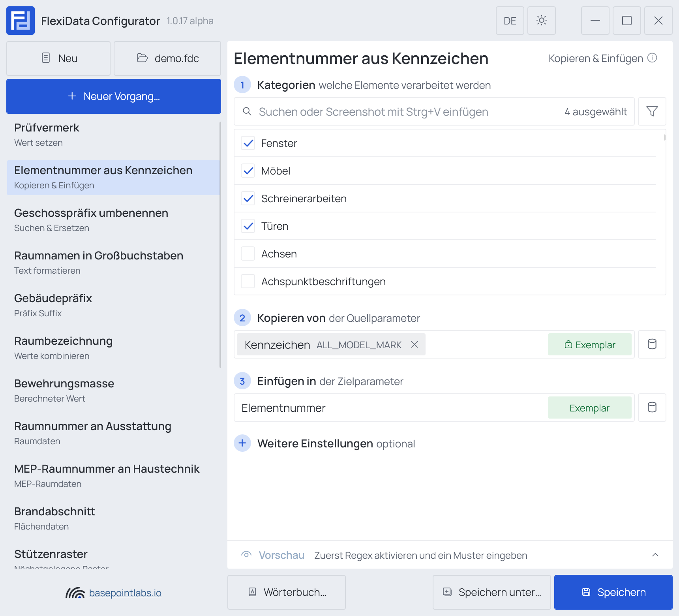Visit the basepointlabs.io link
This screenshot has height=616, width=679.
coord(125,593)
